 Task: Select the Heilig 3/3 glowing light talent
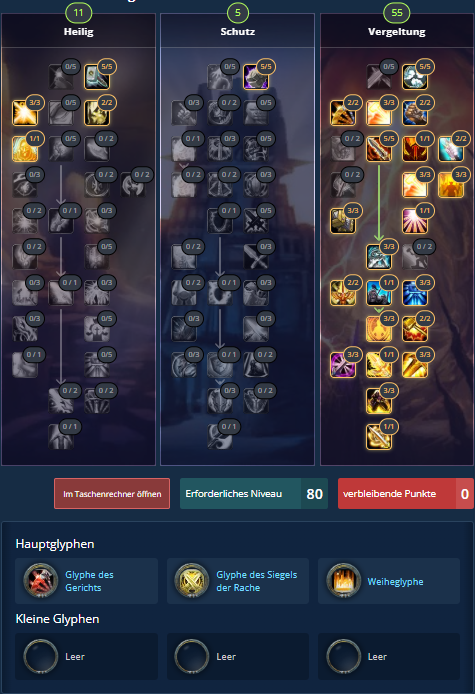point(25,113)
